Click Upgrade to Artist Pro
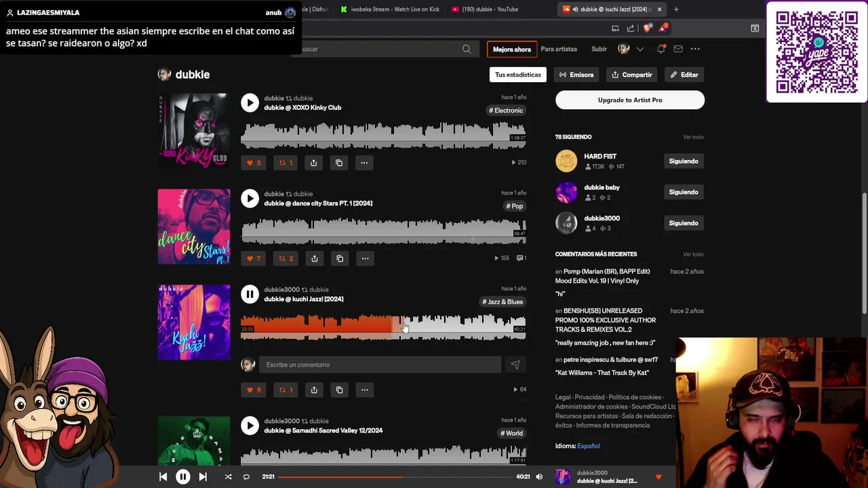 point(630,100)
